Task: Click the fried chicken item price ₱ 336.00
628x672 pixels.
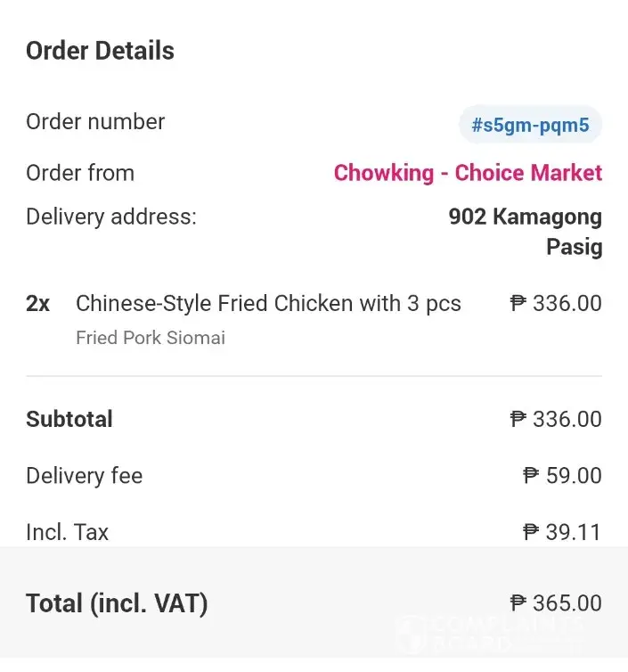Action: (556, 303)
